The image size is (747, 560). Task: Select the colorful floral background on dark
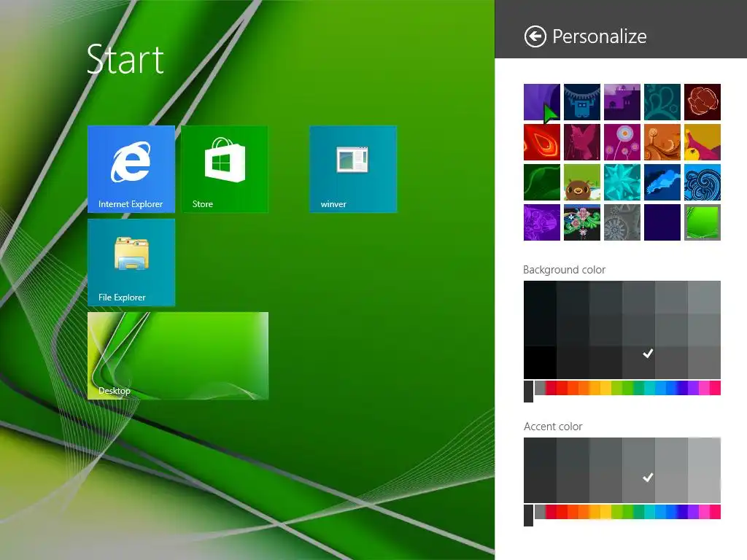581,222
